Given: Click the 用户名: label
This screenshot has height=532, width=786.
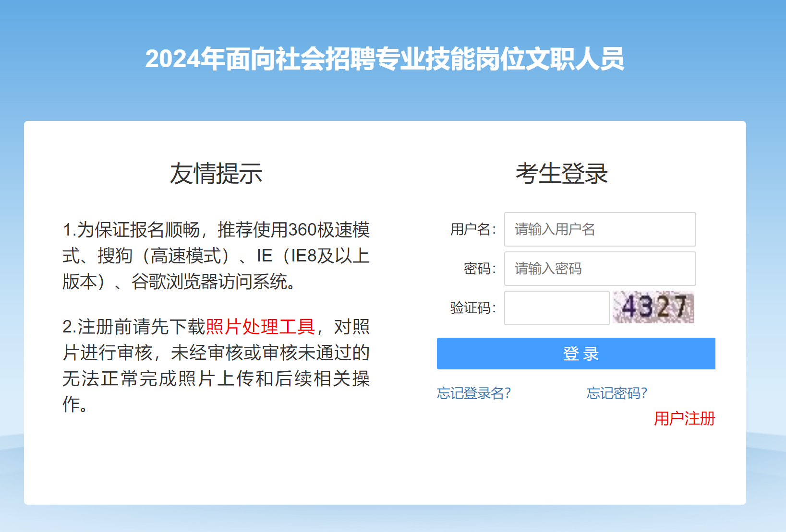Looking at the screenshot, I should 473,229.
